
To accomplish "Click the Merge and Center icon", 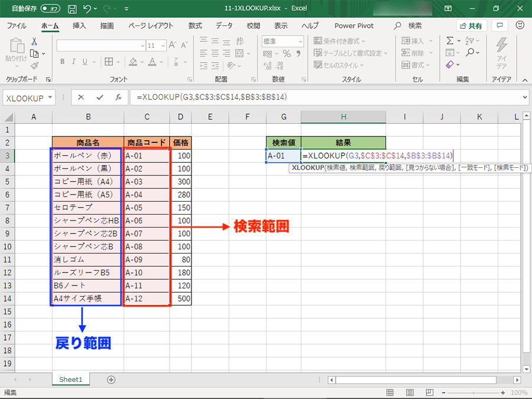I will click(239, 53).
